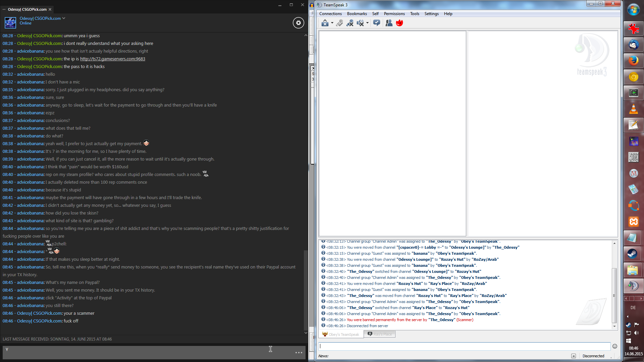Screen dimensions: 644x362
Task: Open the Permissions menu
Action: (394, 14)
